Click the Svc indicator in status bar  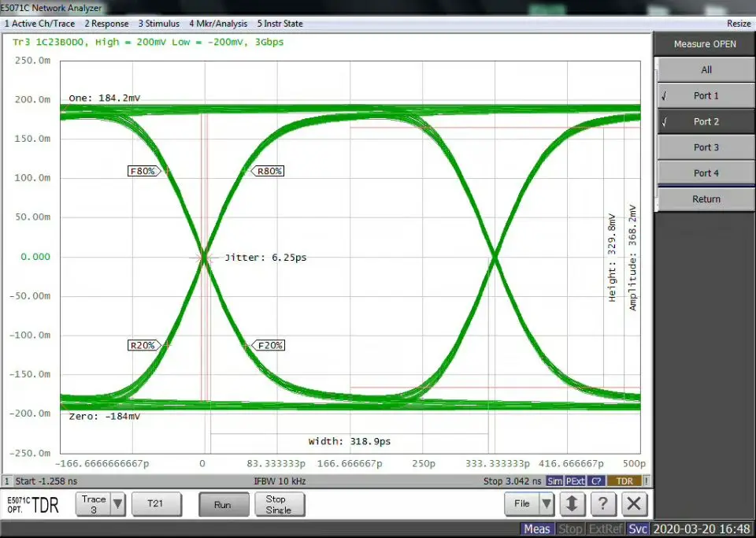click(x=638, y=529)
